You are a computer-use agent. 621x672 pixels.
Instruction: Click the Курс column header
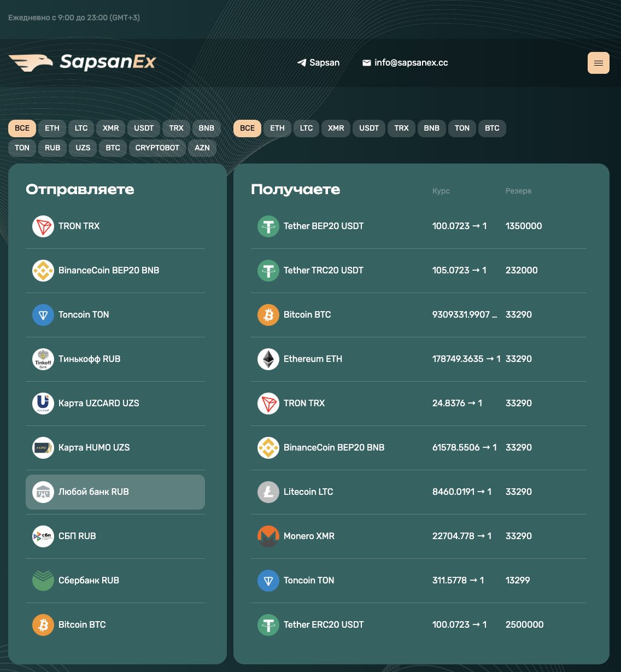coord(441,191)
